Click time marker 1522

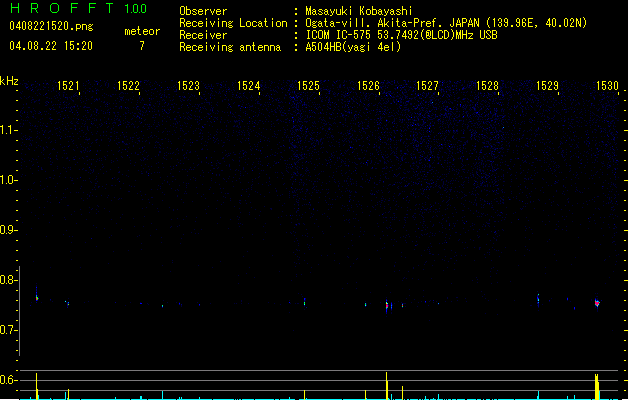tap(128, 86)
